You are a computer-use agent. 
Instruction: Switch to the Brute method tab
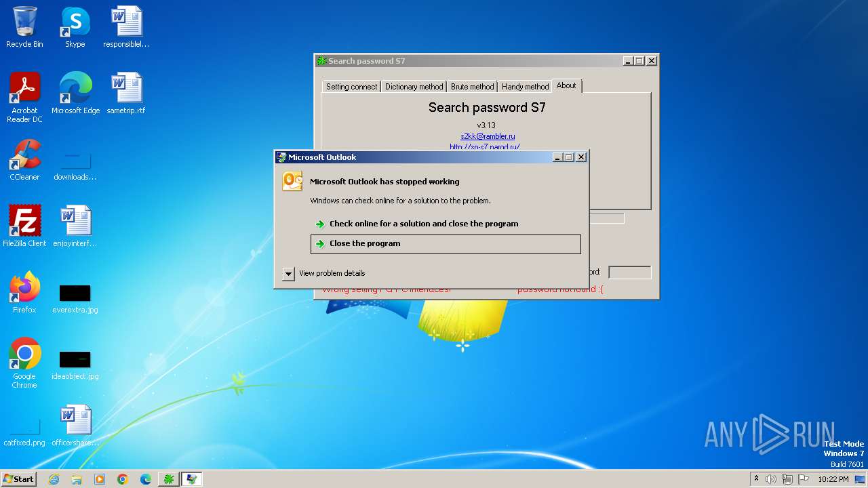[x=472, y=87]
